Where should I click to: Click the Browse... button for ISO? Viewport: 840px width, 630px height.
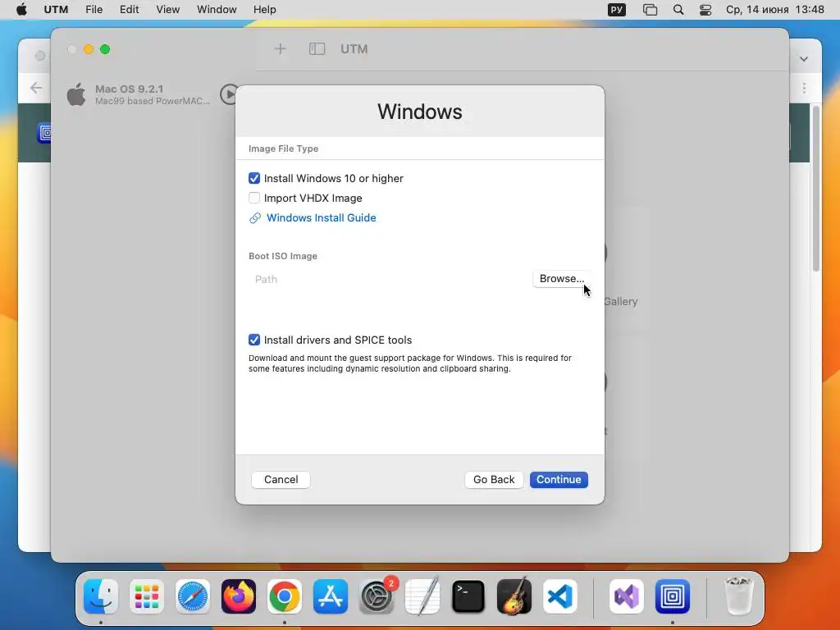[x=561, y=279]
